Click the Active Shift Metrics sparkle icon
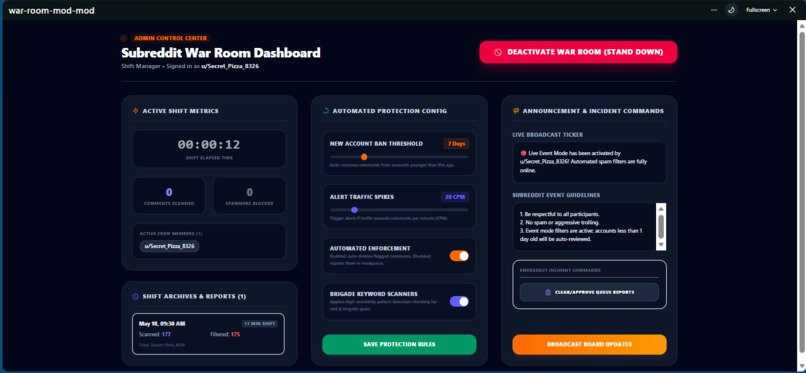This screenshot has height=373, width=806. click(136, 110)
